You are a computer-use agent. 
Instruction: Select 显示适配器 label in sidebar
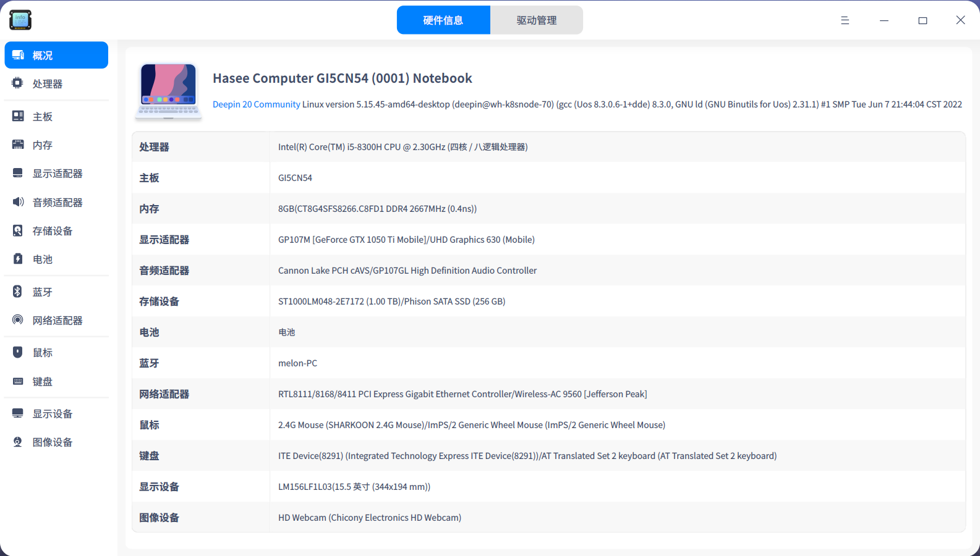click(58, 173)
